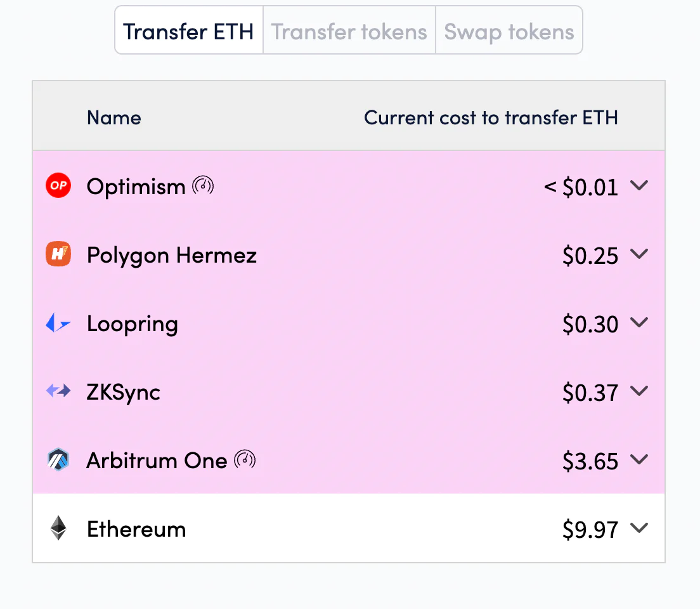
Task: Click the Polygon Hermez logo icon
Action: click(x=58, y=254)
